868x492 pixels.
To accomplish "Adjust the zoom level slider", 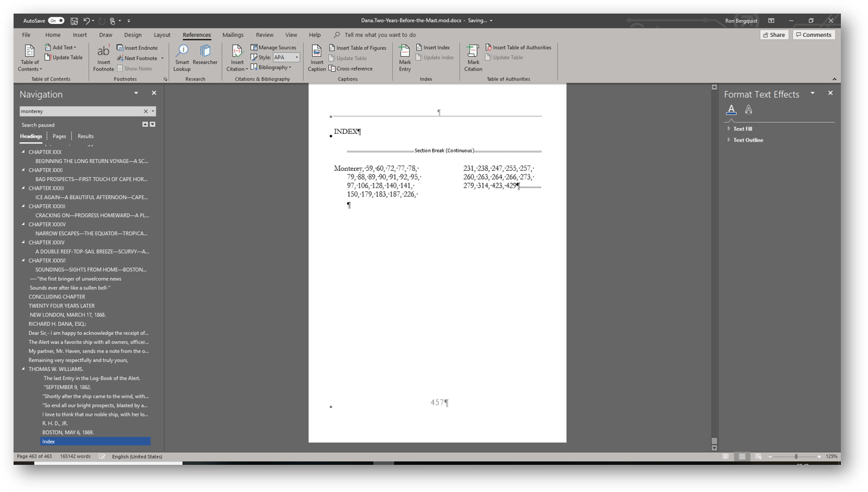I will pos(796,456).
